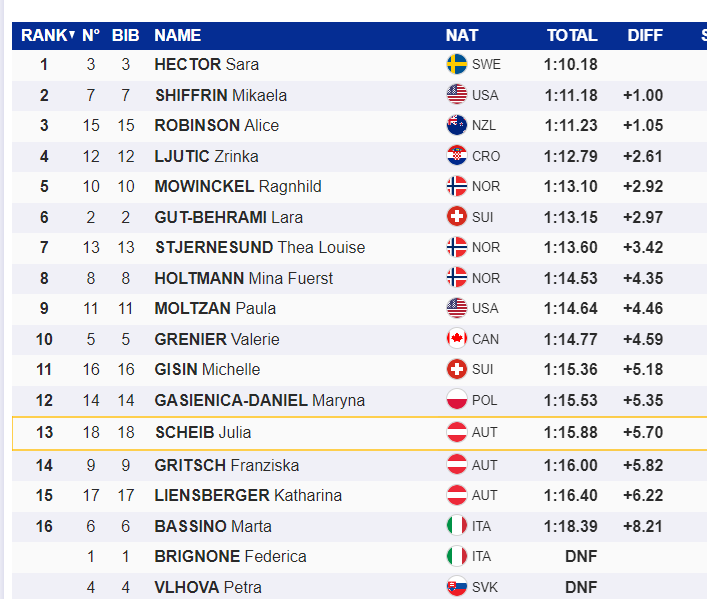Click the DIFF column header

point(645,35)
